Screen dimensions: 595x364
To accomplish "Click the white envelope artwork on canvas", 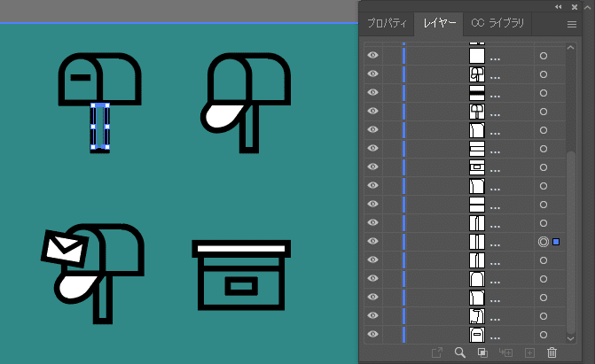I will point(65,248).
